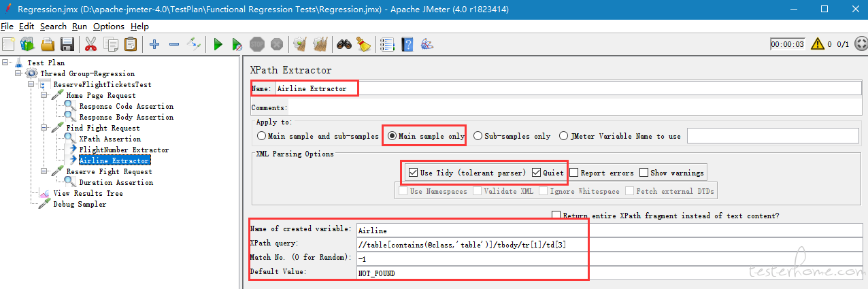Click the Open file folder icon

tap(48, 44)
